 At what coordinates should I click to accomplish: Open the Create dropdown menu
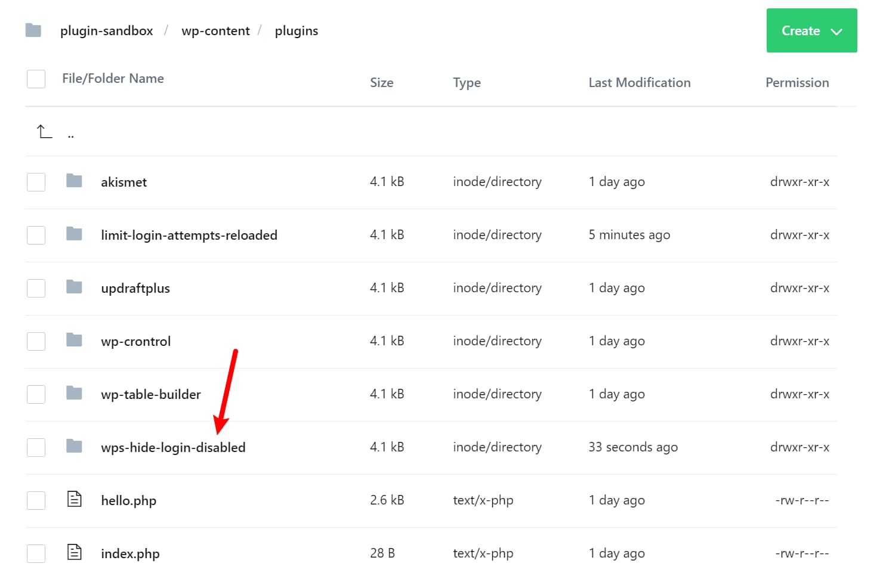tap(811, 30)
